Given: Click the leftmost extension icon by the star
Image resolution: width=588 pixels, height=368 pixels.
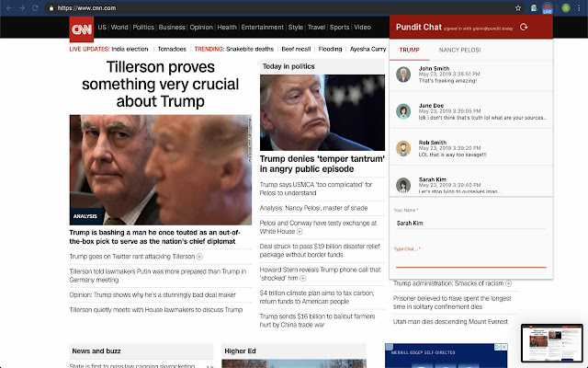Looking at the screenshot, I should click(534, 8).
